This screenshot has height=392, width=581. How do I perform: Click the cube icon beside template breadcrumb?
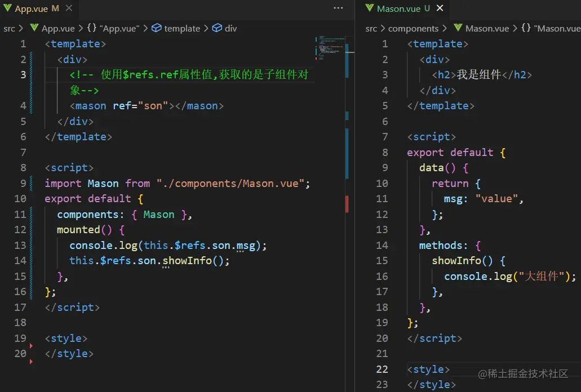click(x=157, y=28)
